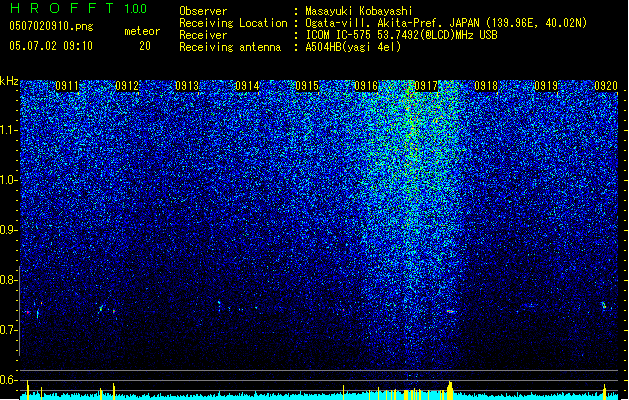The width and height of the screenshot is (629, 400).
Task: Click the Receiving antenna label
Action: point(230,47)
